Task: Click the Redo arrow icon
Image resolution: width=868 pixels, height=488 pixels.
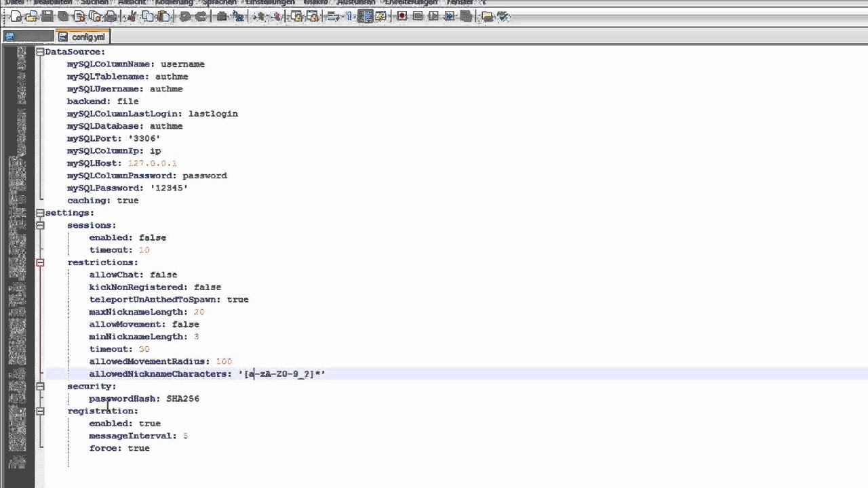Action: pos(201,16)
